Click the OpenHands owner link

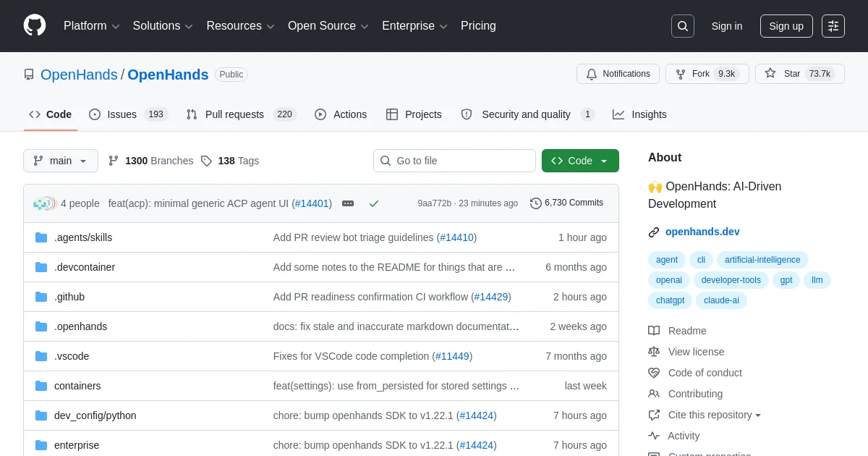point(79,75)
